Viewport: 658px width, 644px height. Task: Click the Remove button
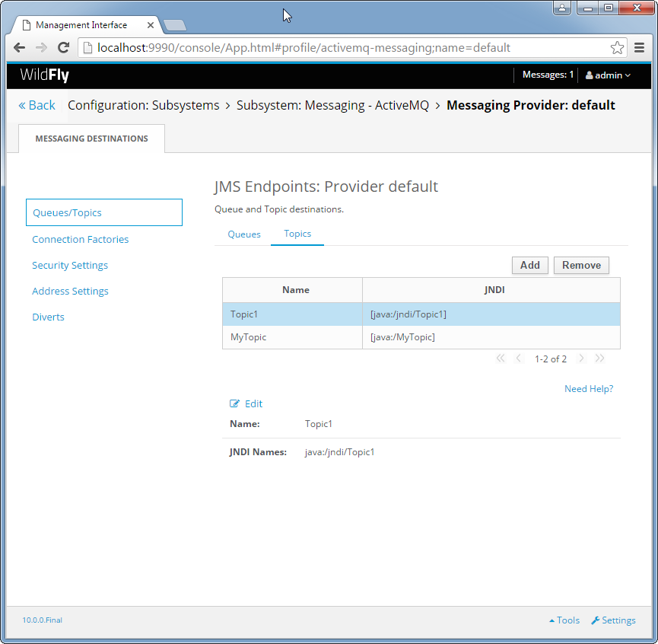tap(581, 266)
